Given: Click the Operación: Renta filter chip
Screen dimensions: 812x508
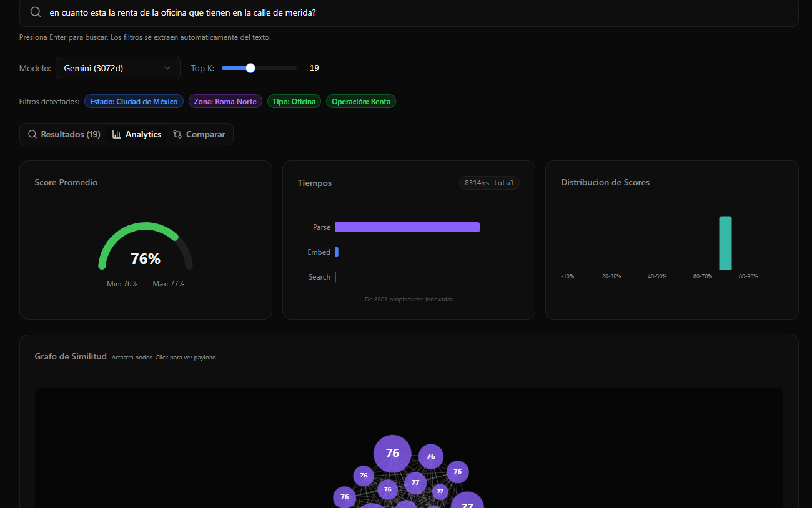Looking at the screenshot, I should (x=361, y=102).
